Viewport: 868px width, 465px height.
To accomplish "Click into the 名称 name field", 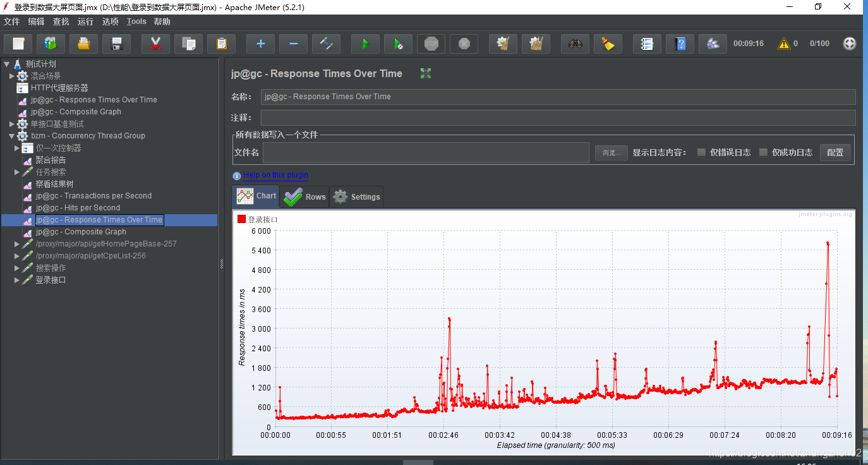I will click(558, 97).
